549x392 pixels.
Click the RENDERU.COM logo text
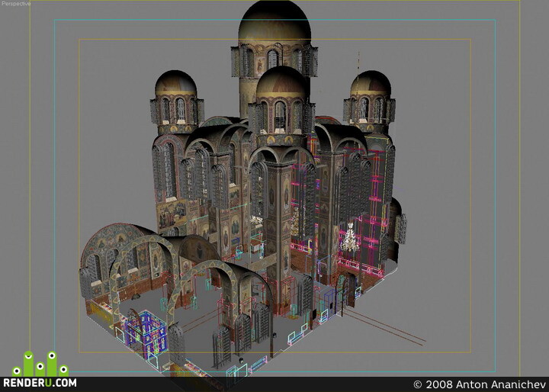[x=40, y=383]
